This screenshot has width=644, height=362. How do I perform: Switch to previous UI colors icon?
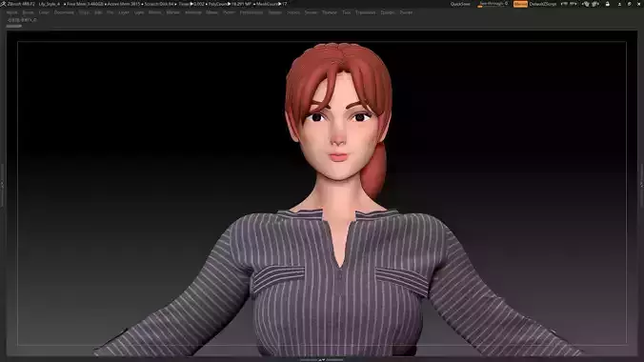(586, 4)
